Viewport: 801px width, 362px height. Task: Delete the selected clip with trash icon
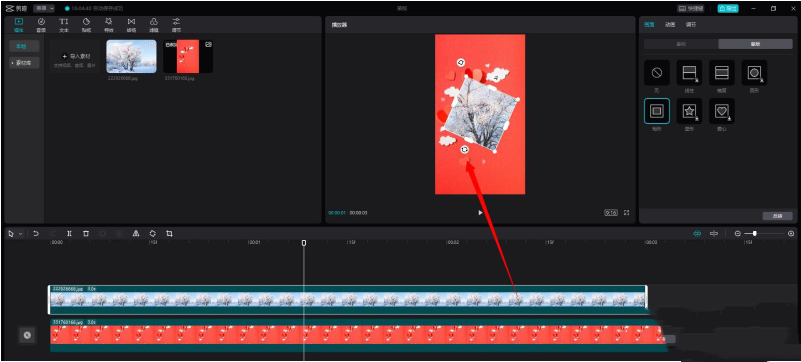[86, 233]
